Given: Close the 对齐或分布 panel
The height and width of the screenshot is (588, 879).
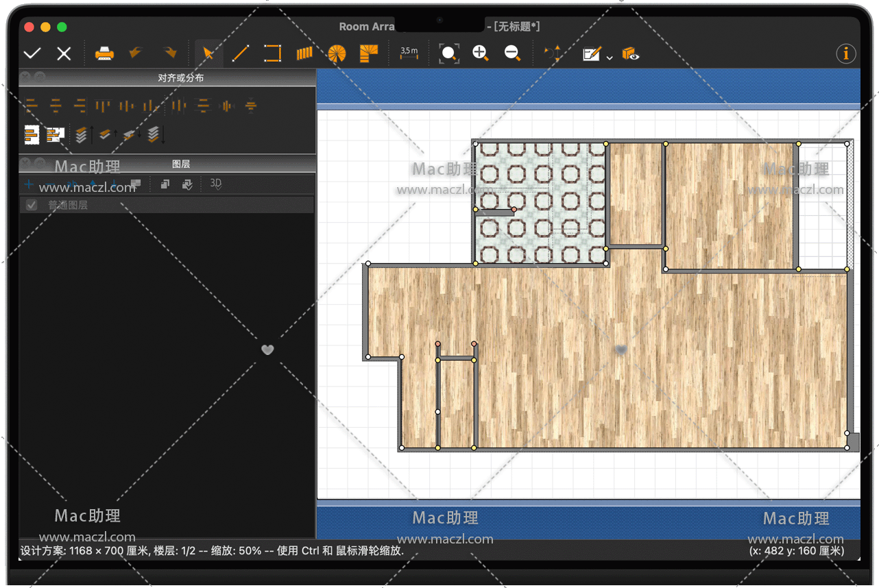Looking at the screenshot, I should 25,77.
